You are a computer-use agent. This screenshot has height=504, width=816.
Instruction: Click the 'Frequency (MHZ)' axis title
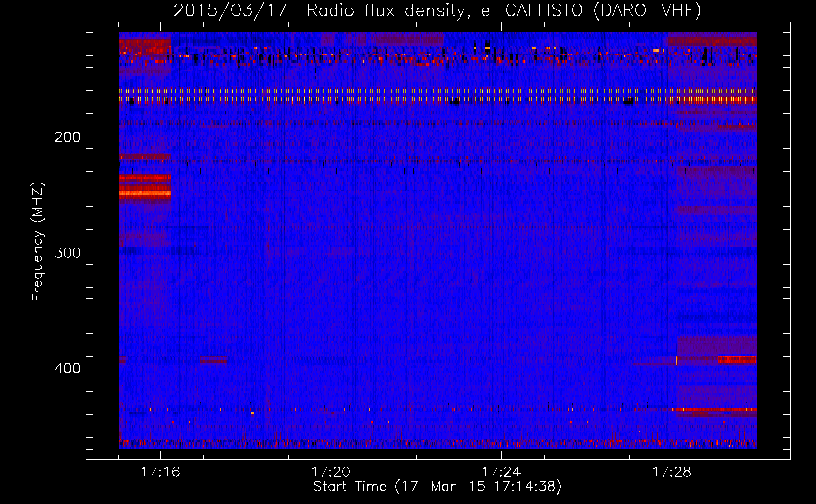coord(38,242)
